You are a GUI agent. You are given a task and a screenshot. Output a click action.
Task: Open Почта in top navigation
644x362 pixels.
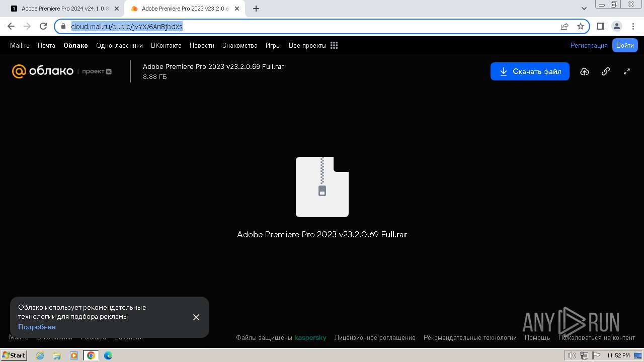pyautogui.click(x=46, y=45)
